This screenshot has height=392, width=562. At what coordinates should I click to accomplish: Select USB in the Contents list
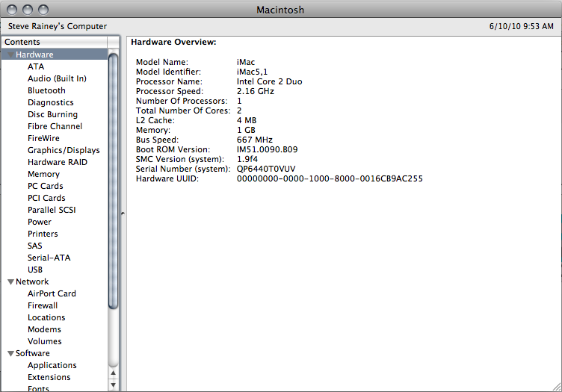tap(35, 270)
